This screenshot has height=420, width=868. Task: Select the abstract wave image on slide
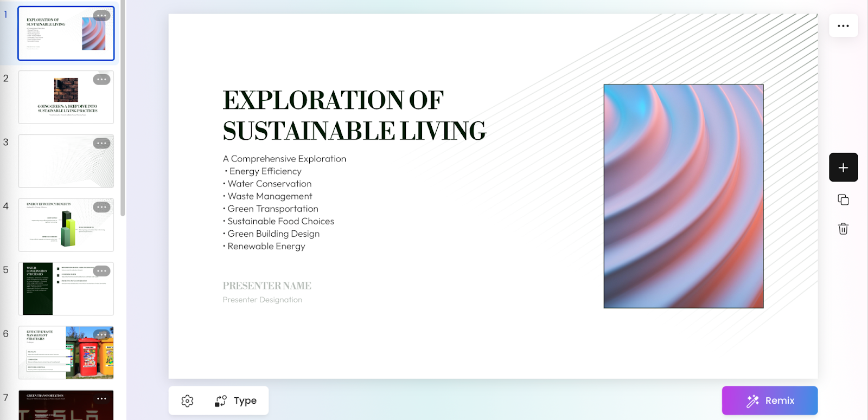[684, 196]
